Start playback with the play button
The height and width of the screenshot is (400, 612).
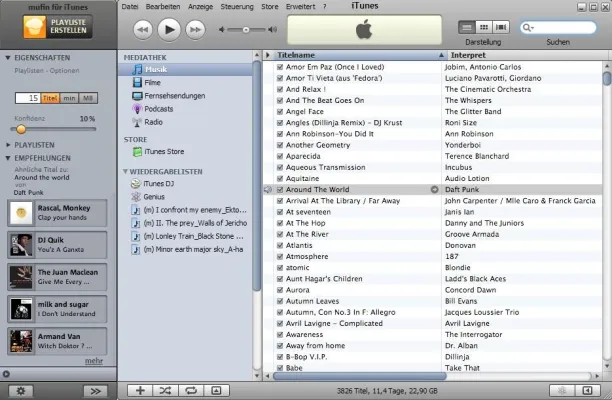pos(169,30)
